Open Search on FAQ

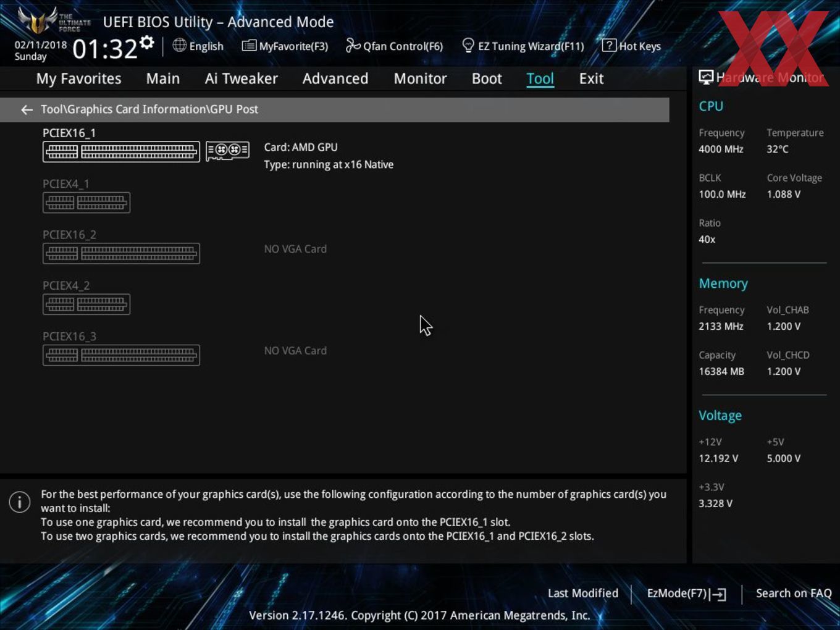[x=794, y=593]
